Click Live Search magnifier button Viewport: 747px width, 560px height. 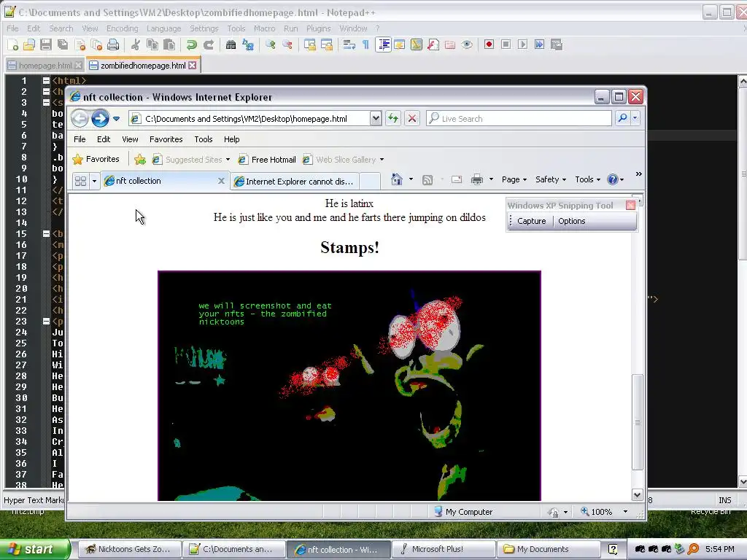tap(622, 118)
